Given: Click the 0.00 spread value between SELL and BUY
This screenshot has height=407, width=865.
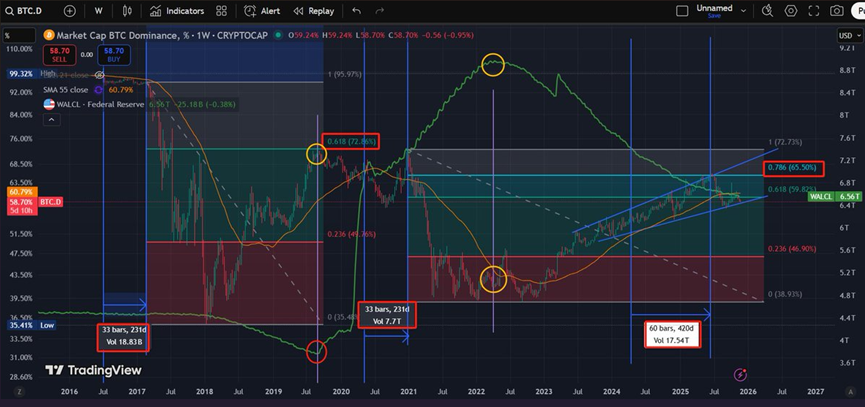Looking at the screenshot, I should (87, 55).
